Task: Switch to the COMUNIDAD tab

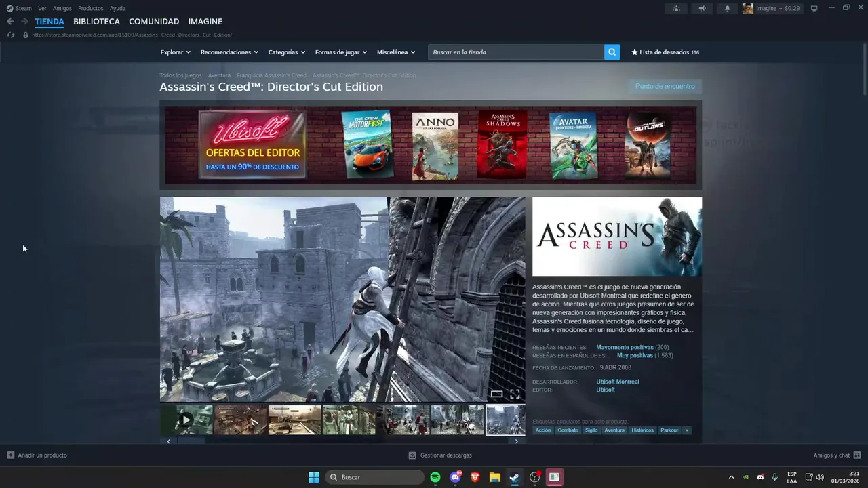Action: 154,22
